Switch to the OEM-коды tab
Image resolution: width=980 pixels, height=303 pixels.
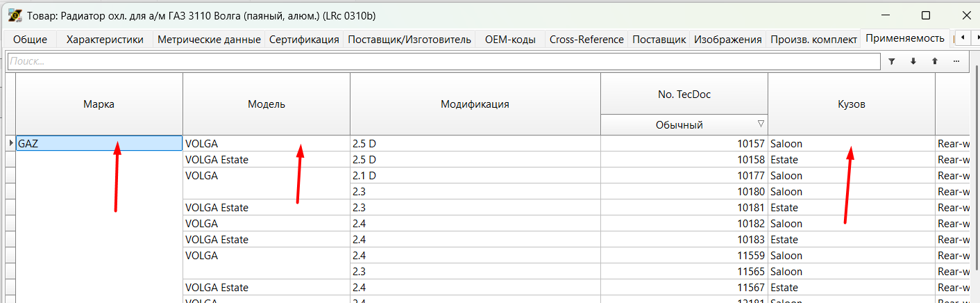[x=510, y=40]
